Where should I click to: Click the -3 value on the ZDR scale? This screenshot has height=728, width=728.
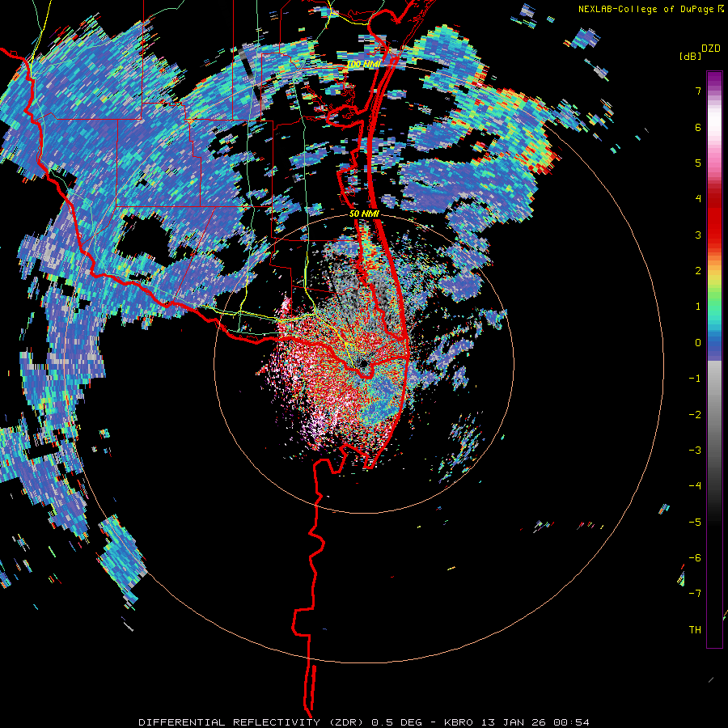pos(695,450)
